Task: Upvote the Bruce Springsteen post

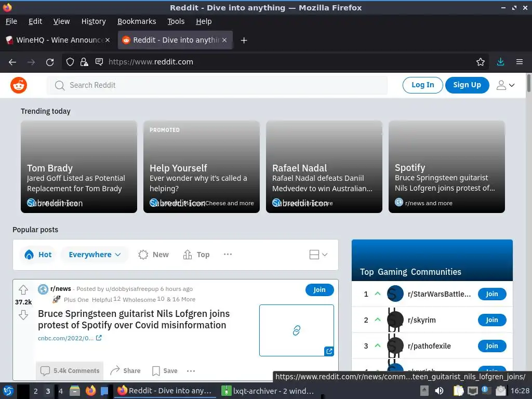Action: pos(23,290)
